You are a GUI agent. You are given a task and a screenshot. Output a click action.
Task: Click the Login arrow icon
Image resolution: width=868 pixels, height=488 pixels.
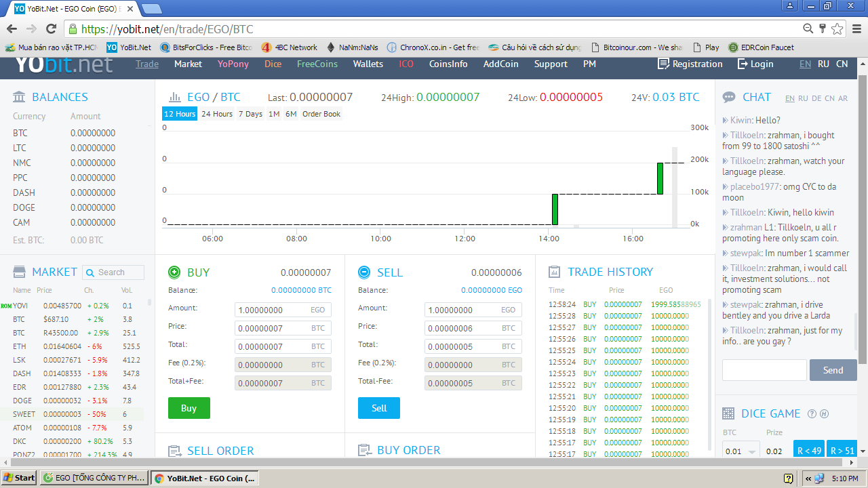[x=742, y=64]
